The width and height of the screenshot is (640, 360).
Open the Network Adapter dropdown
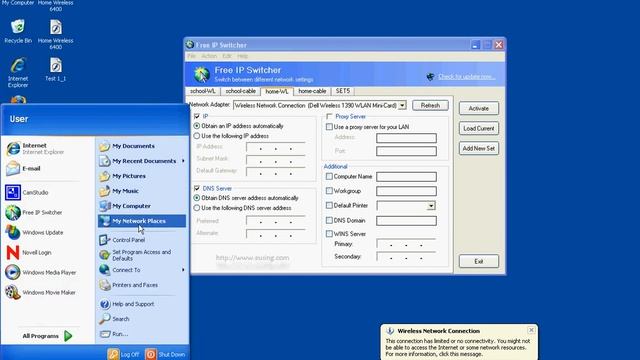[x=402, y=105]
